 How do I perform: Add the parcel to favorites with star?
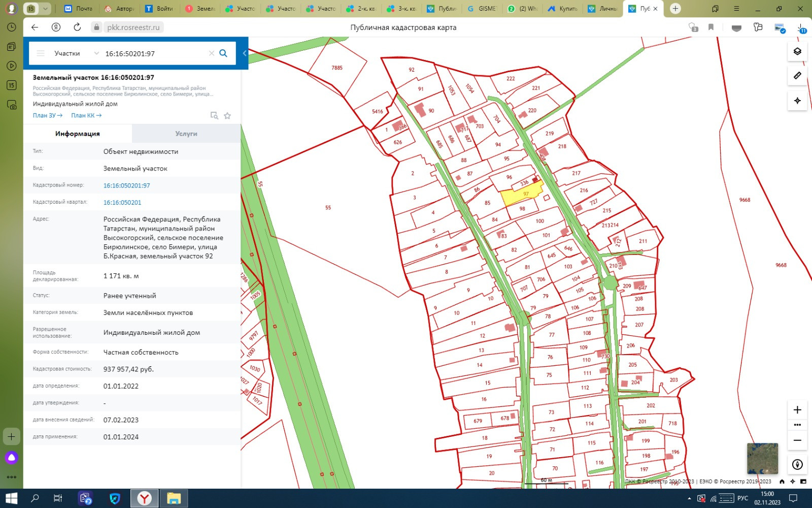pyautogui.click(x=227, y=116)
